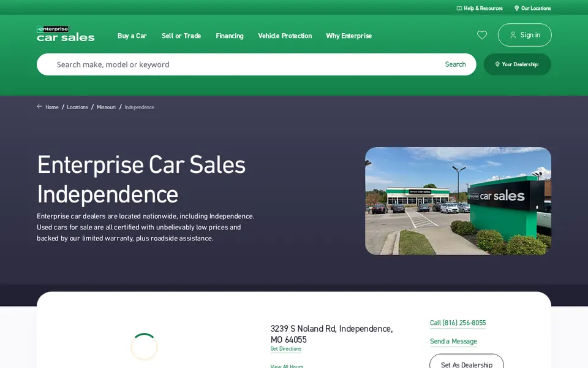Open the Vehicle Protection menu

[285, 36]
